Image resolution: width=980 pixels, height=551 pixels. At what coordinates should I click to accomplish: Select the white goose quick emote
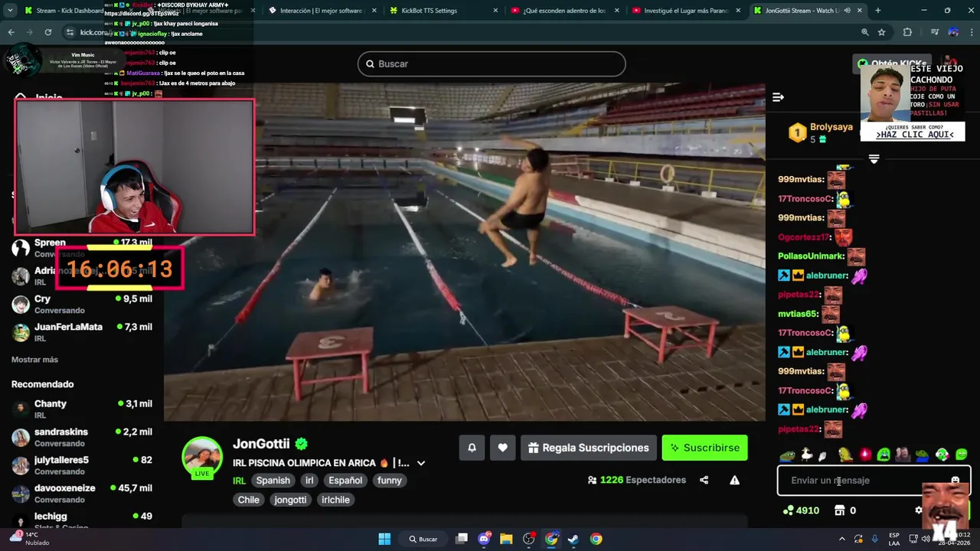[x=806, y=455]
